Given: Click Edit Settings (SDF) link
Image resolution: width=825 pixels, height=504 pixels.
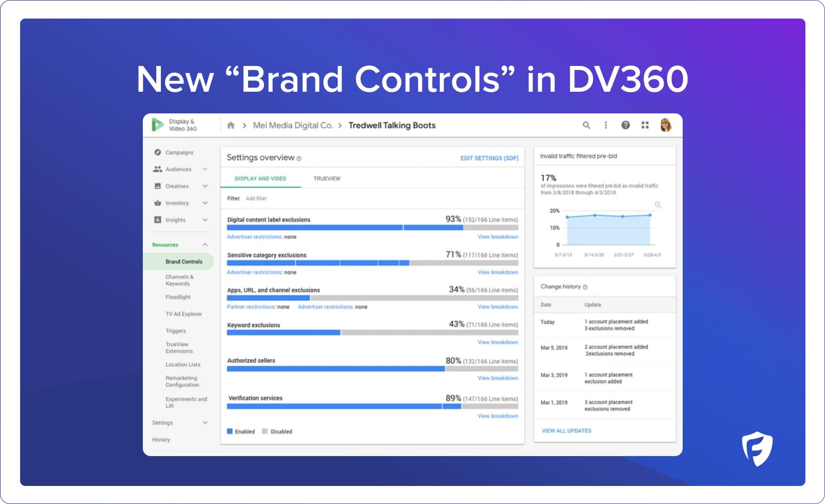Looking at the screenshot, I should click(x=489, y=158).
